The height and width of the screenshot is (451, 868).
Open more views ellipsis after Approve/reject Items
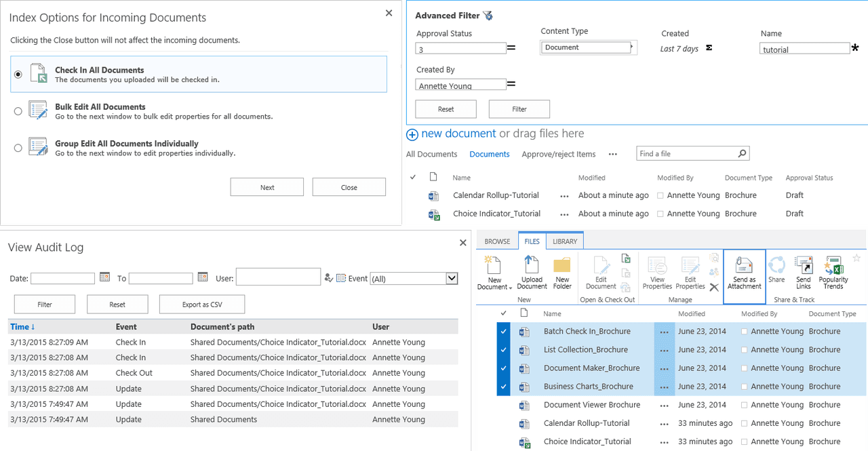click(x=613, y=155)
